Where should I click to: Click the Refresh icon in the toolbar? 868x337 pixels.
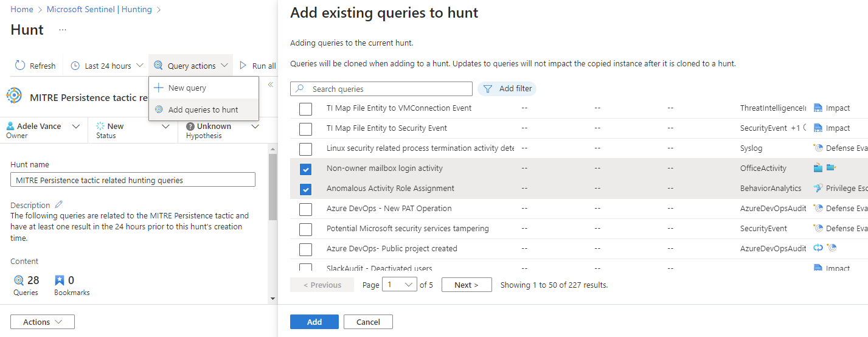[20, 66]
